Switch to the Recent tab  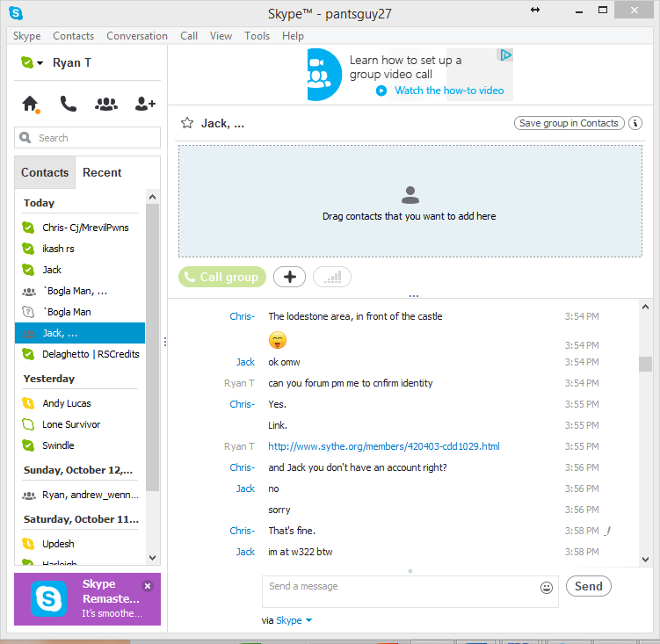coord(102,172)
